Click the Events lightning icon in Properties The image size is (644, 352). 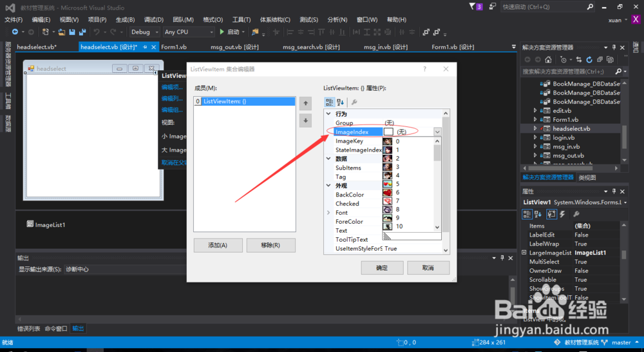pos(563,214)
